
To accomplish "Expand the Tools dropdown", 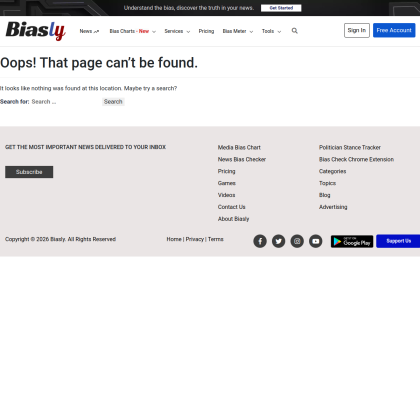I will pos(271,31).
